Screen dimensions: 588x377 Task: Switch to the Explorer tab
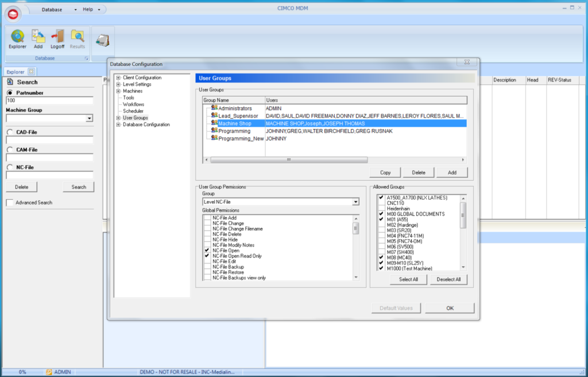pyautogui.click(x=16, y=72)
